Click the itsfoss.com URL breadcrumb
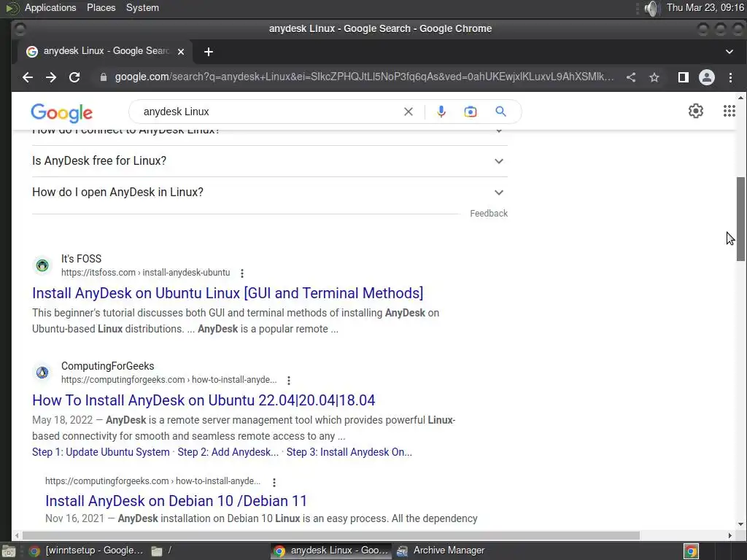 pyautogui.click(x=145, y=273)
